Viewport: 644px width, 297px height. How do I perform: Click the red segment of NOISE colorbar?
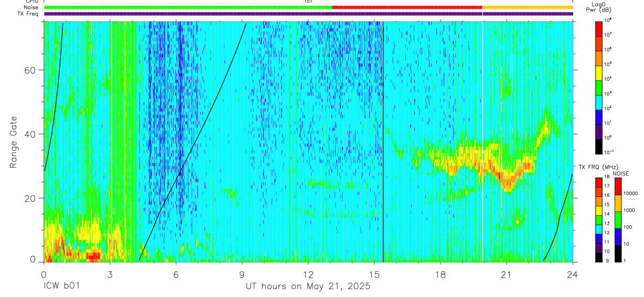[618, 186]
